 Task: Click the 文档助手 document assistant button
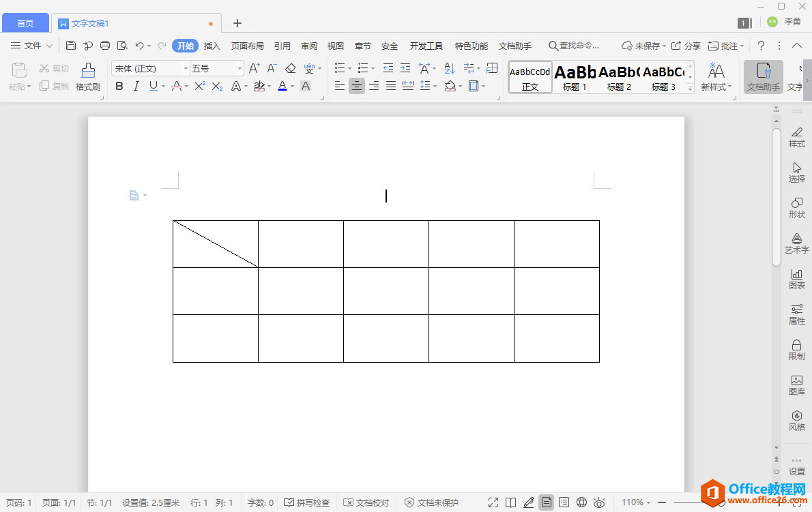[764, 77]
